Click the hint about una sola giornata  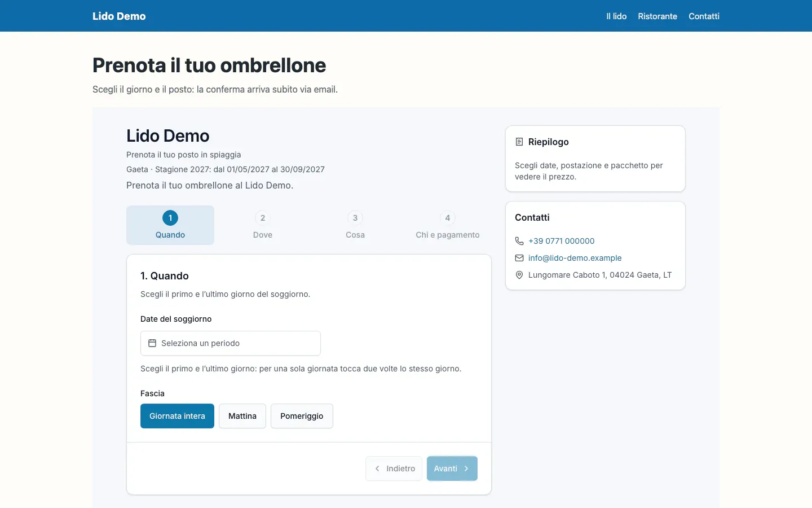301,369
